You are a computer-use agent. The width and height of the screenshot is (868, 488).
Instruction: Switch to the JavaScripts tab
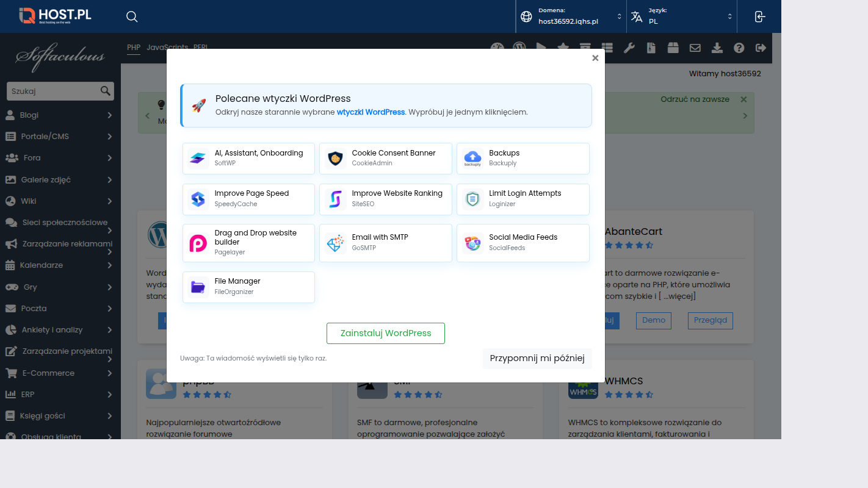(x=167, y=47)
